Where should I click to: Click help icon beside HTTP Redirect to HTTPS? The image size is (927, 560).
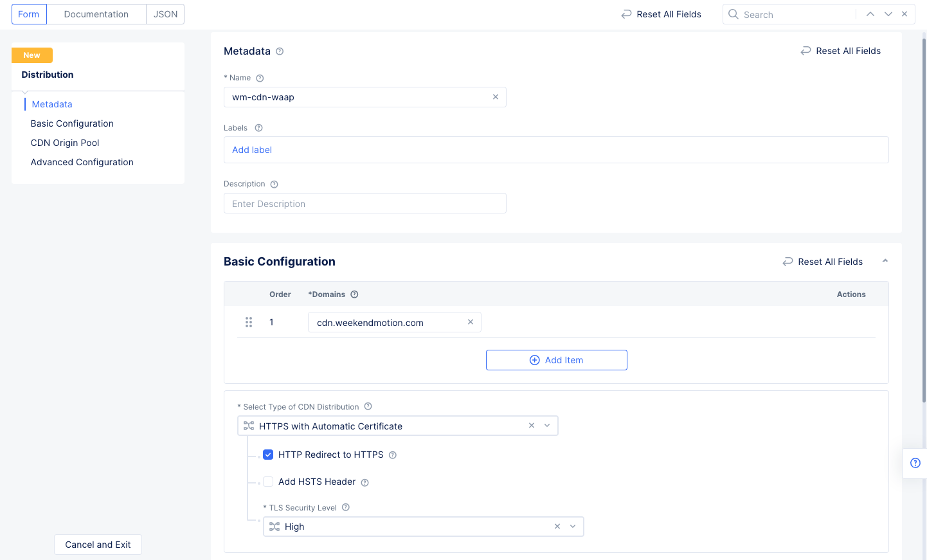[393, 455]
